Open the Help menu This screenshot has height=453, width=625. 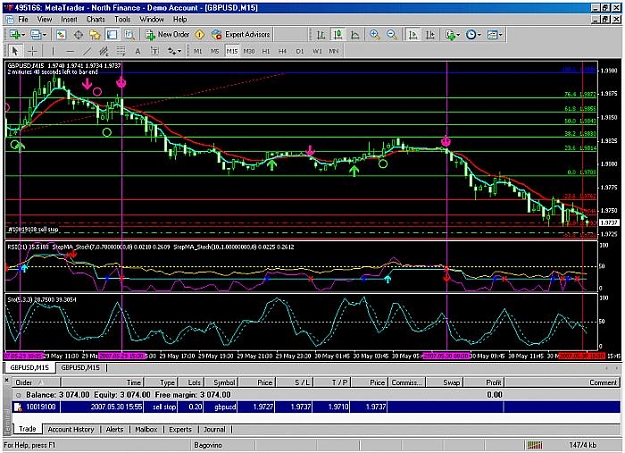pyautogui.click(x=180, y=19)
